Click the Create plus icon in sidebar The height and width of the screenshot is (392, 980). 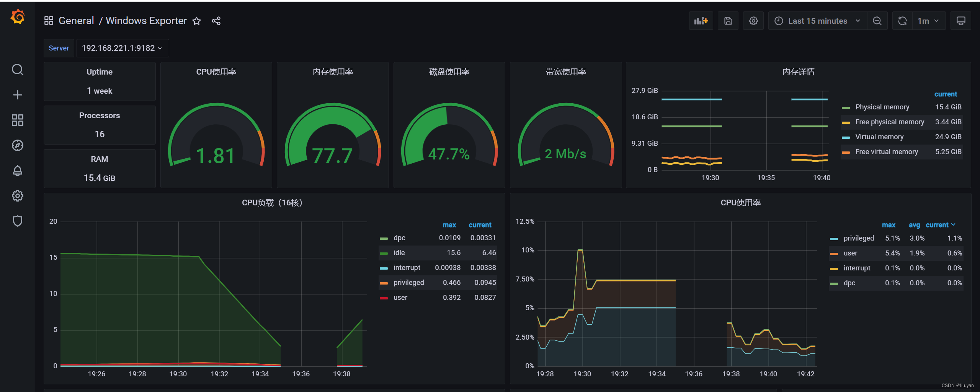(x=18, y=95)
